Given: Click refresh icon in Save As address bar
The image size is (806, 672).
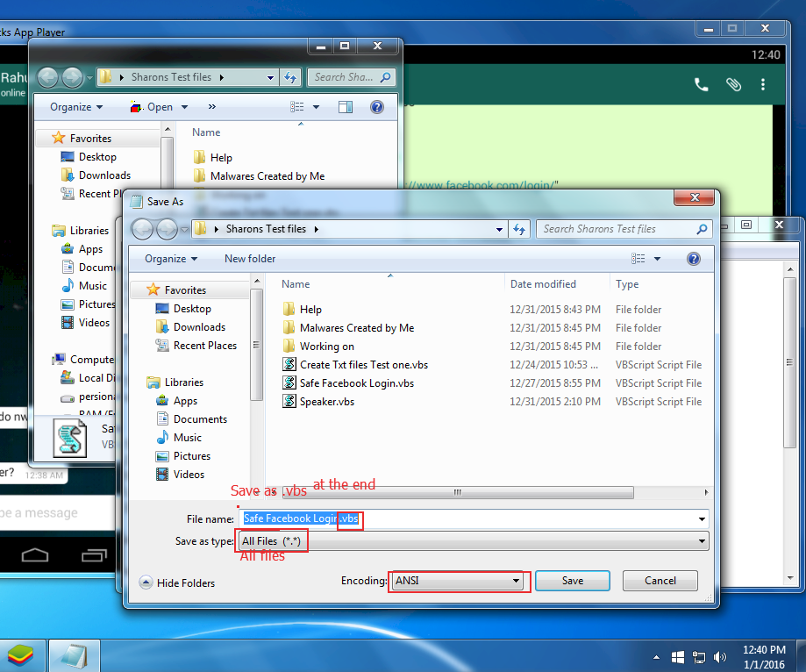Looking at the screenshot, I should click(518, 229).
